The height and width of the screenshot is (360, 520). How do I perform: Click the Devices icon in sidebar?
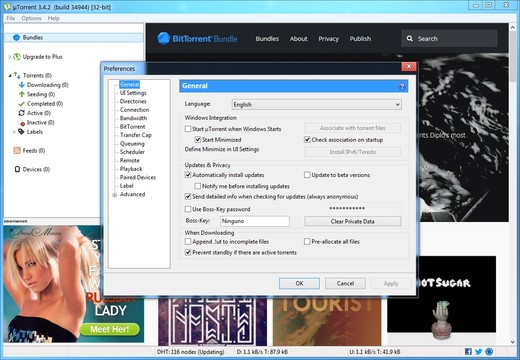coord(17,169)
